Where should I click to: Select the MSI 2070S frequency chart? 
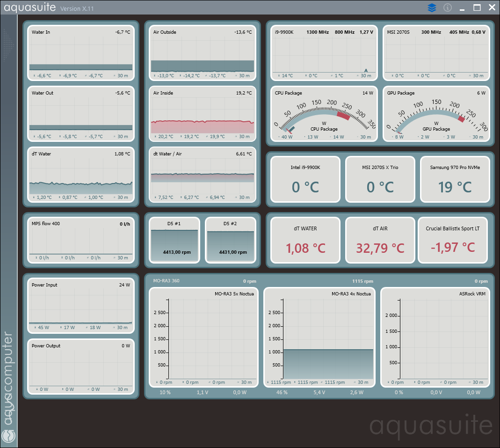(x=436, y=53)
